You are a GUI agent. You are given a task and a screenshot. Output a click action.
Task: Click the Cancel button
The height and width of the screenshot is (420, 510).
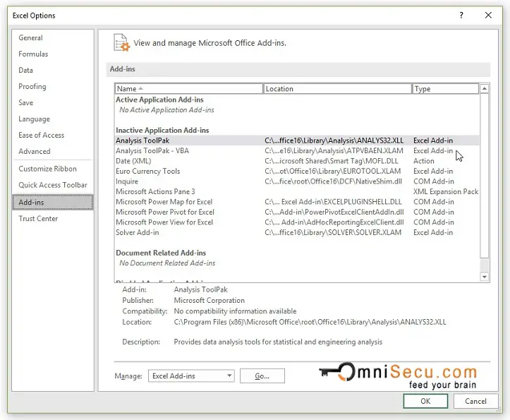[475, 401]
